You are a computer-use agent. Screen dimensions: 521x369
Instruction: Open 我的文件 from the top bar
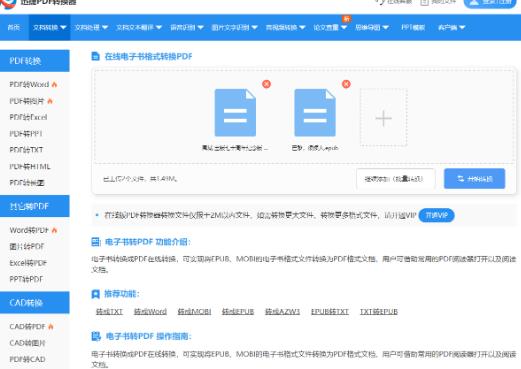(x=438, y=2)
